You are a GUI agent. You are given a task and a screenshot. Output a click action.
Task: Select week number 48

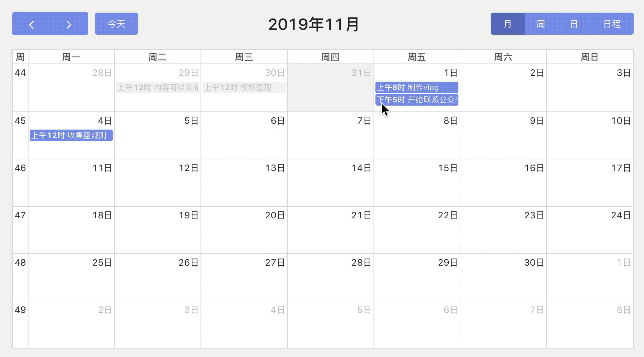click(x=20, y=263)
